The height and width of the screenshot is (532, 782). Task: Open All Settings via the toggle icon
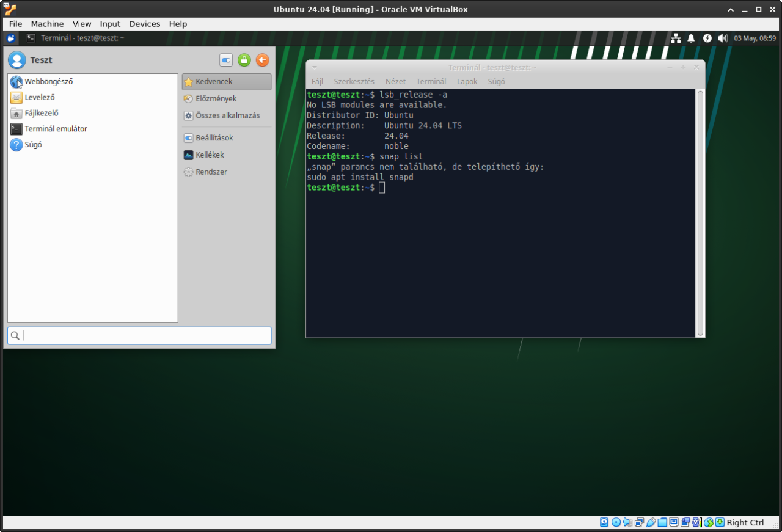pos(226,60)
